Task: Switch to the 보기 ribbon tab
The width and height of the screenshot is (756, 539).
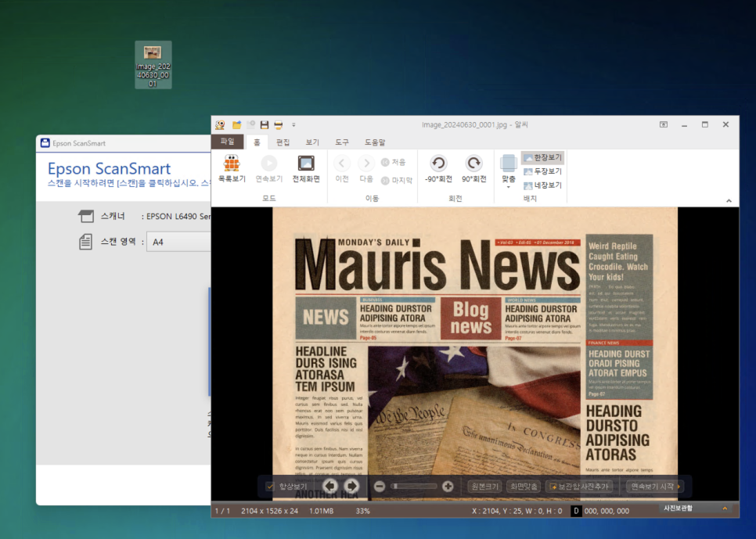Action: click(x=312, y=142)
